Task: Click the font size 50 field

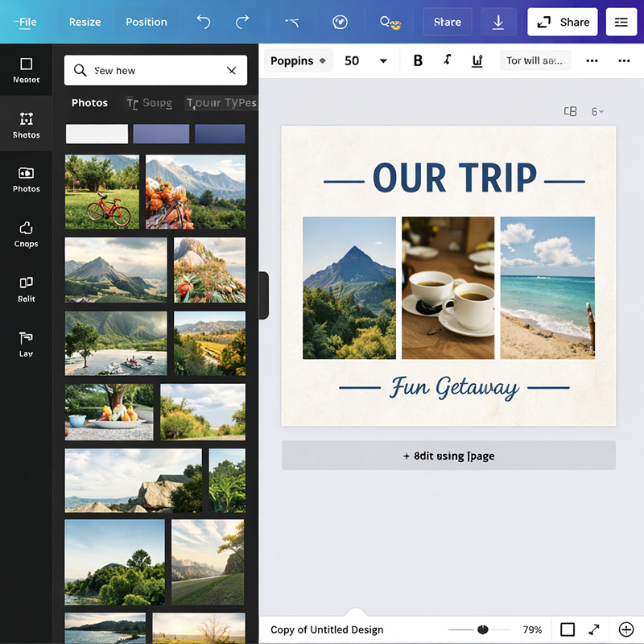Action: [x=352, y=61]
